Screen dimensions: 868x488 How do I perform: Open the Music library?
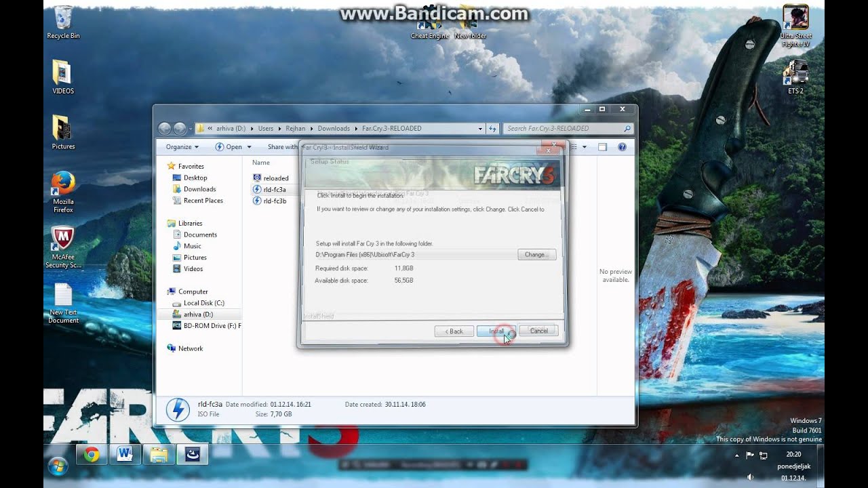pos(192,246)
